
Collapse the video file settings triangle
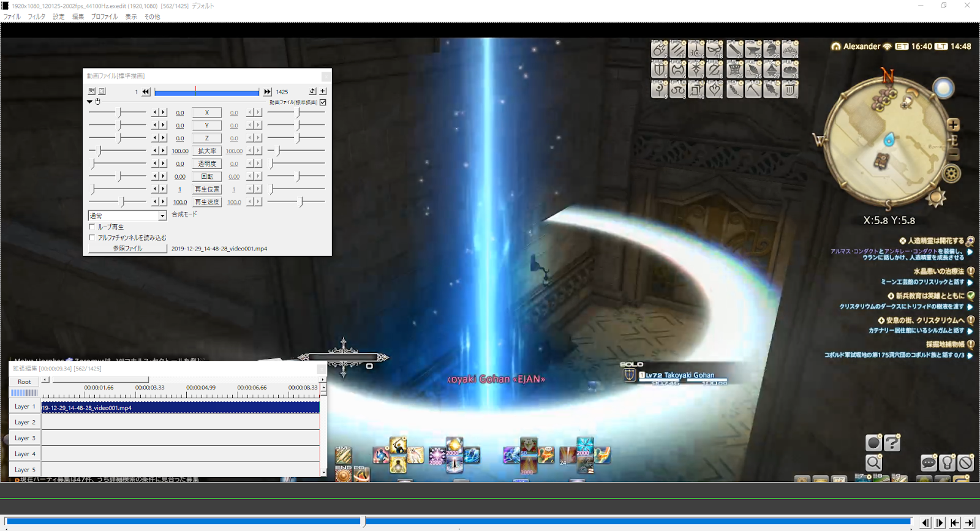coord(90,102)
